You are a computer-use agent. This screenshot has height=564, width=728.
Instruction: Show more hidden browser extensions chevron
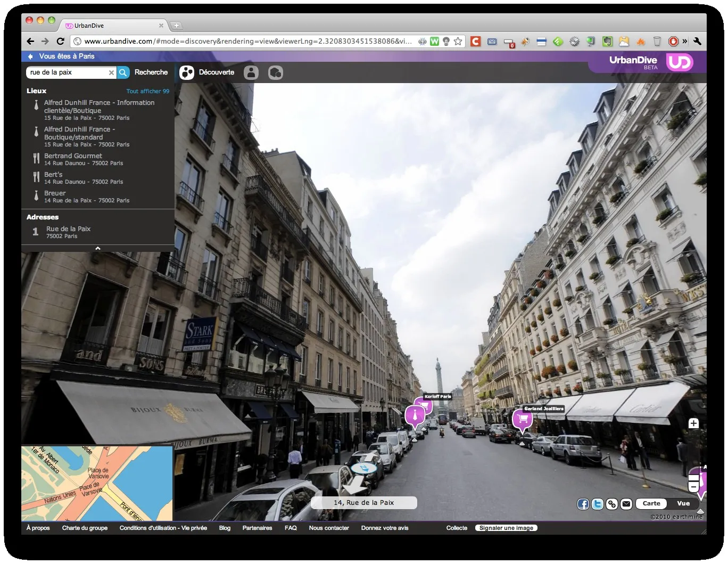coord(685,42)
